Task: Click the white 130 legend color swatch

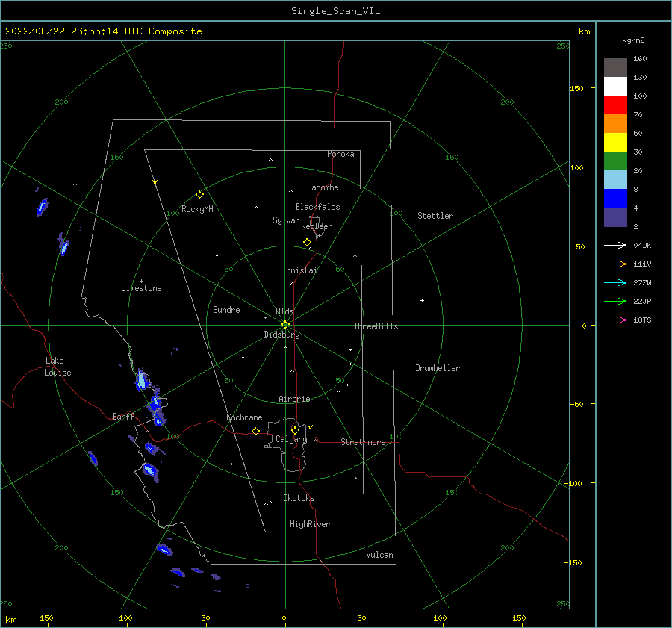Action: [x=615, y=86]
